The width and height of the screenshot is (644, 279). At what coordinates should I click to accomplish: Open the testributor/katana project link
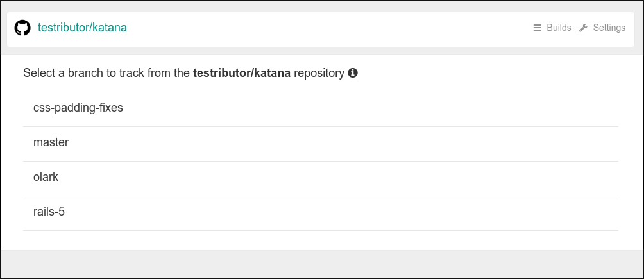82,28
